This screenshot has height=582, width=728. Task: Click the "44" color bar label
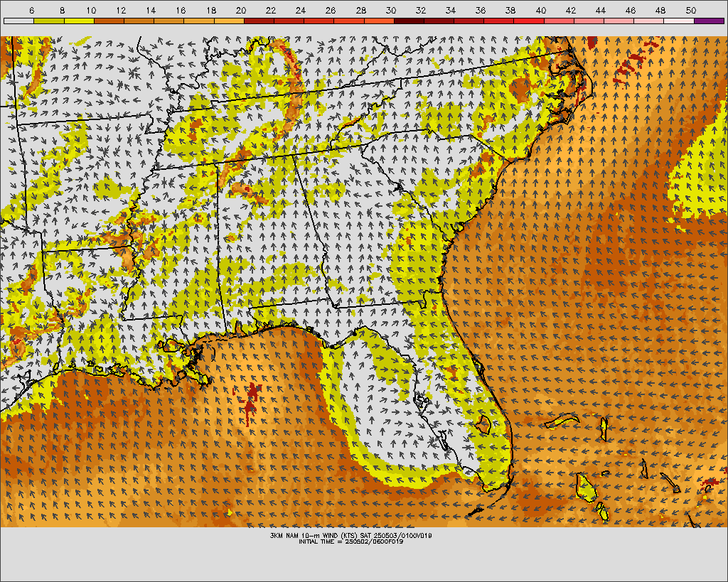tap(601, 10)
